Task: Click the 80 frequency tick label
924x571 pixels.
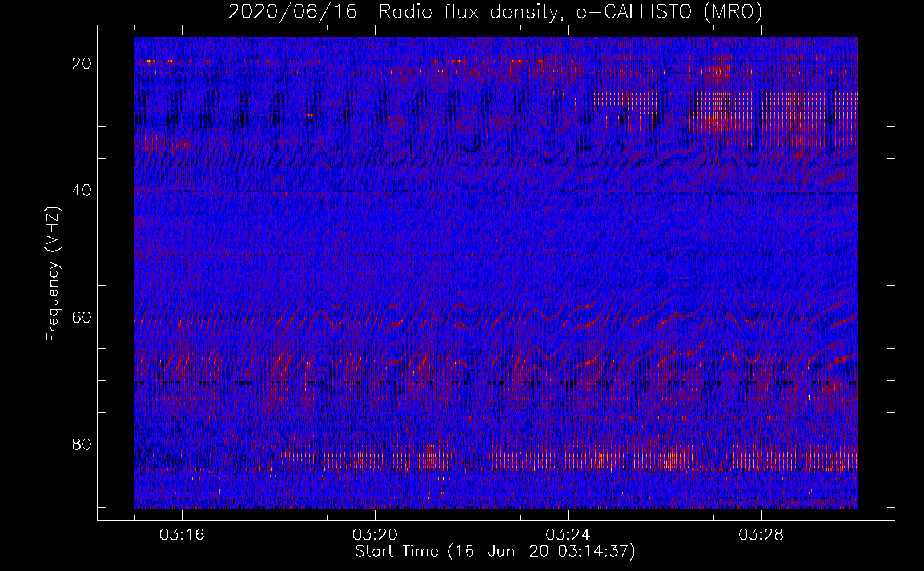Action: [x=82, y=444]
